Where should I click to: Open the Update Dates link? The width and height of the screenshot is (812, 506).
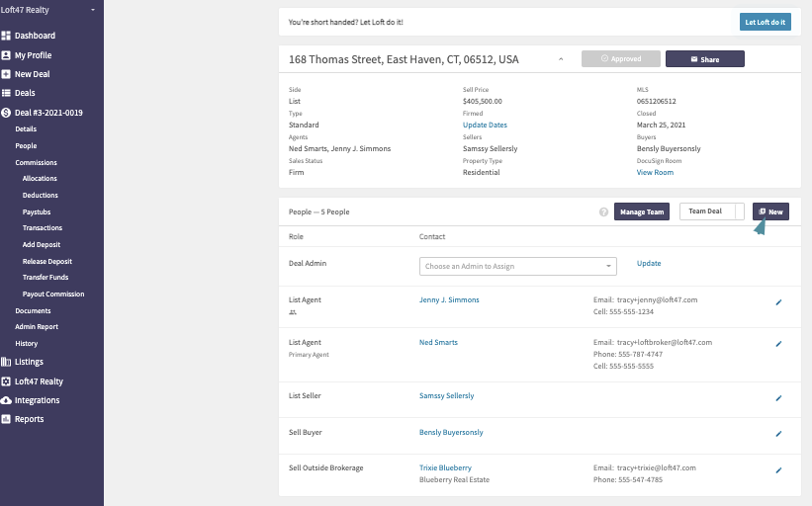coord(485,125)
